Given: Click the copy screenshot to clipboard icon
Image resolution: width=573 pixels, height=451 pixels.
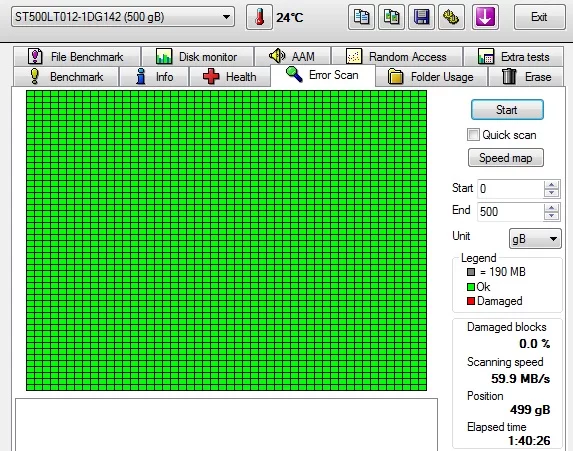Looking at the screenshot, I should 391,17.
